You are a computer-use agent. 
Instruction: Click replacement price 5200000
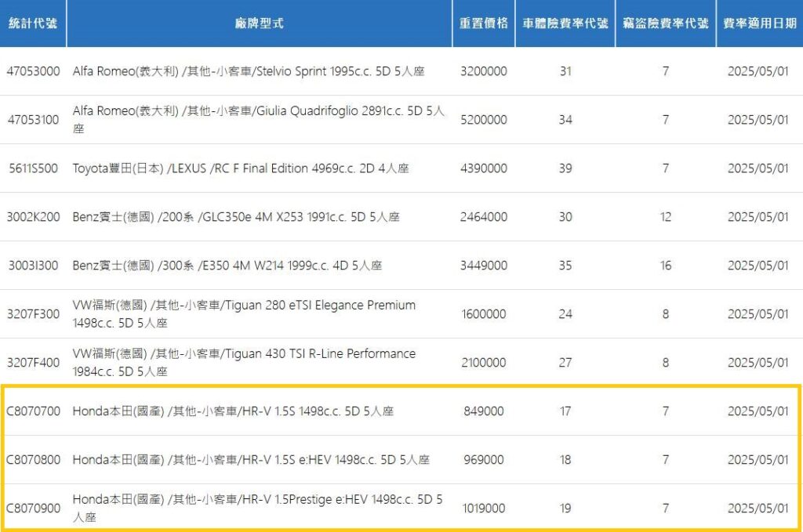pyautogui.click(x=483, y=120)
